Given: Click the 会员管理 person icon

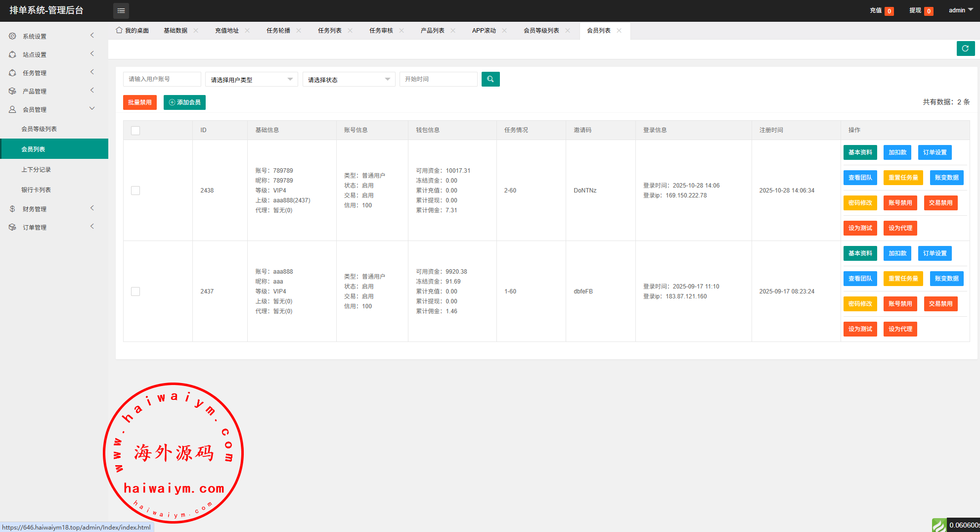Looking at the screenshot, I should [x=12, y=109].
